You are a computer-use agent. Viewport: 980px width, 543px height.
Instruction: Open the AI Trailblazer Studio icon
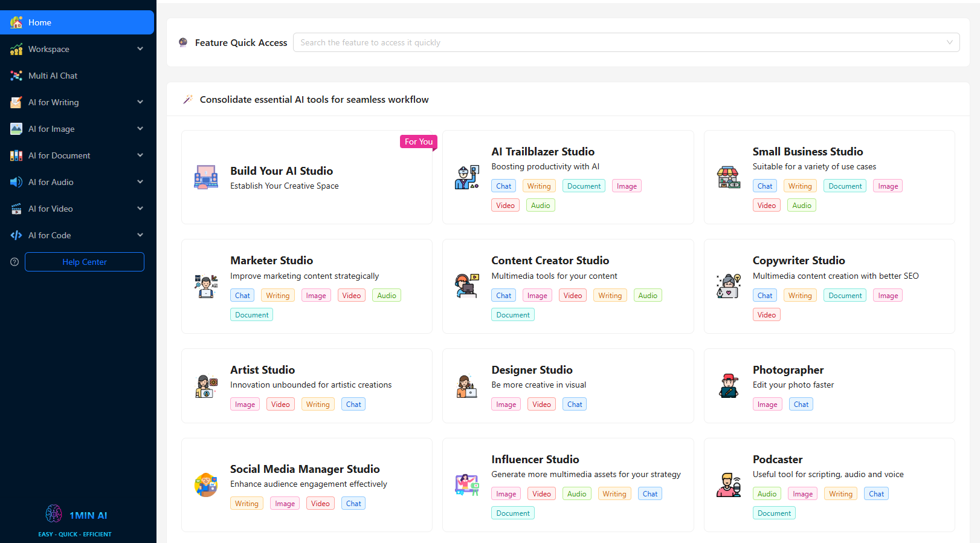click(x=467, y=177)
